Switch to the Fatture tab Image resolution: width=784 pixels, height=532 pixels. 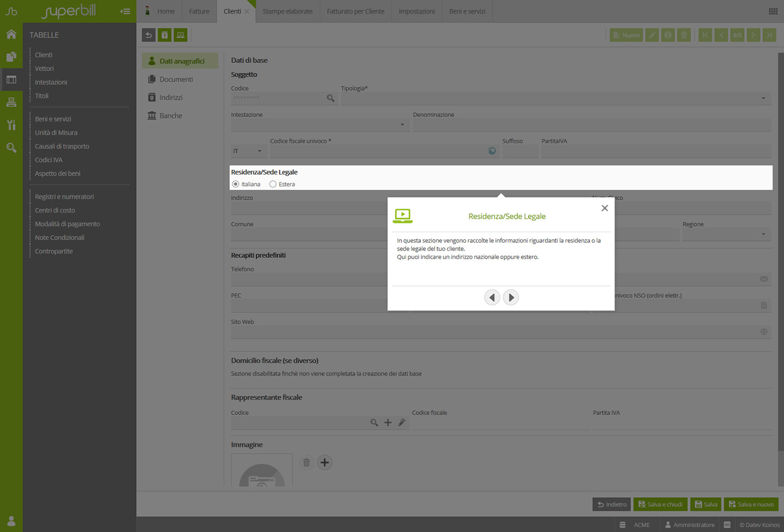199,11
